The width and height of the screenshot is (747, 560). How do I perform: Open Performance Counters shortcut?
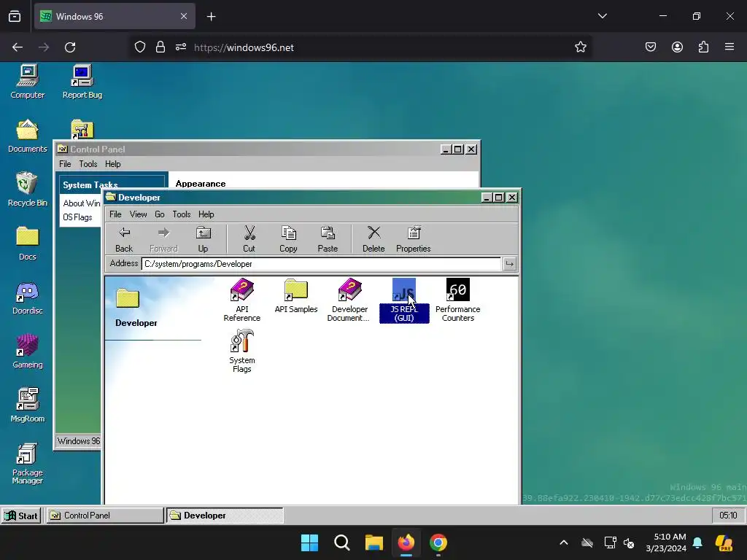[458, 300]
